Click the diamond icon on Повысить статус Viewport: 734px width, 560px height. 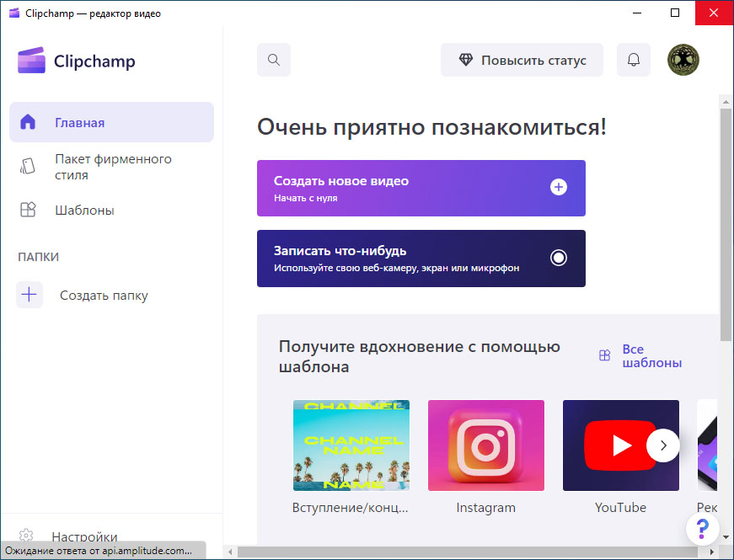tap(466, 60)
